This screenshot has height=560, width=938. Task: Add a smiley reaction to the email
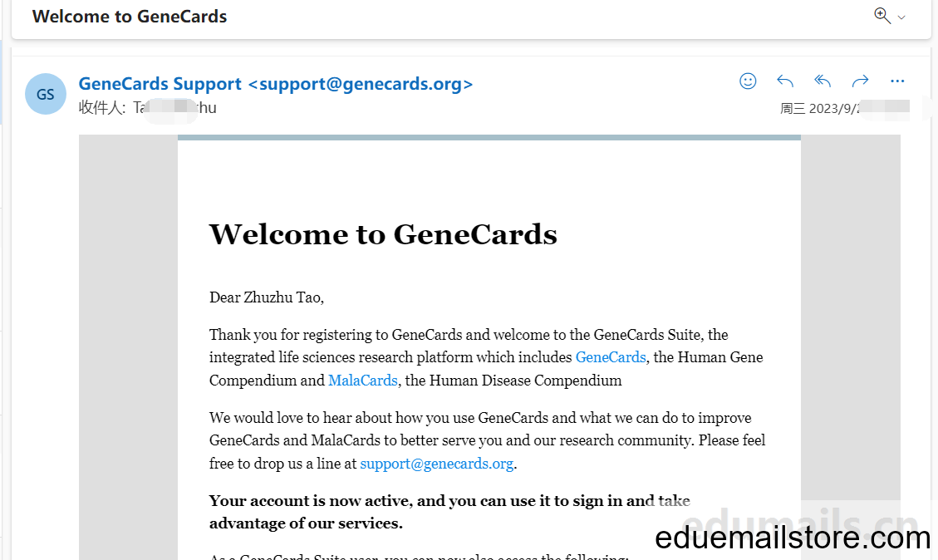[x=748, y=81]
